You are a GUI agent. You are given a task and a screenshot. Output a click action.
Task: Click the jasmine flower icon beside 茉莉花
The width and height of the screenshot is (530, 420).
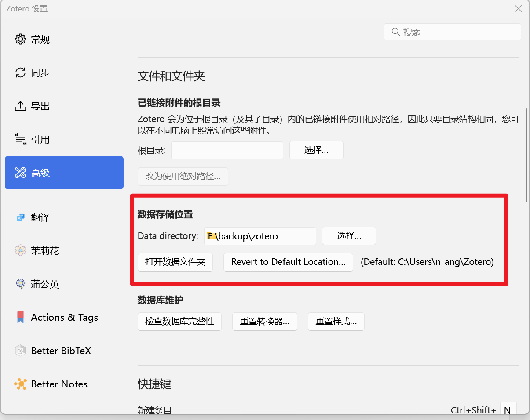click(x=20, y=251)
